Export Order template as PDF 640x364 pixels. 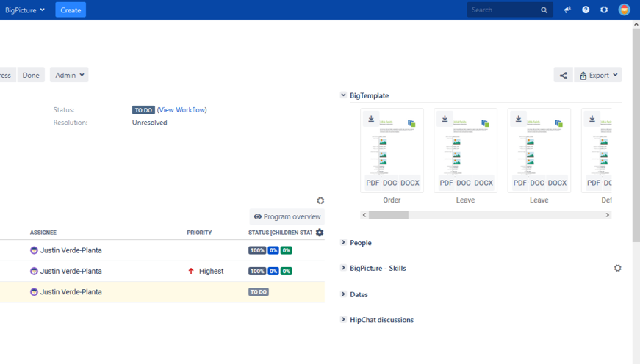(373, 183)
